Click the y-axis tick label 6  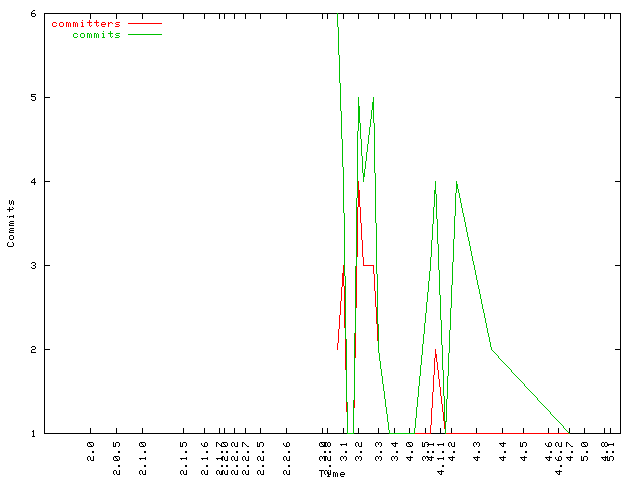point(34,14)
